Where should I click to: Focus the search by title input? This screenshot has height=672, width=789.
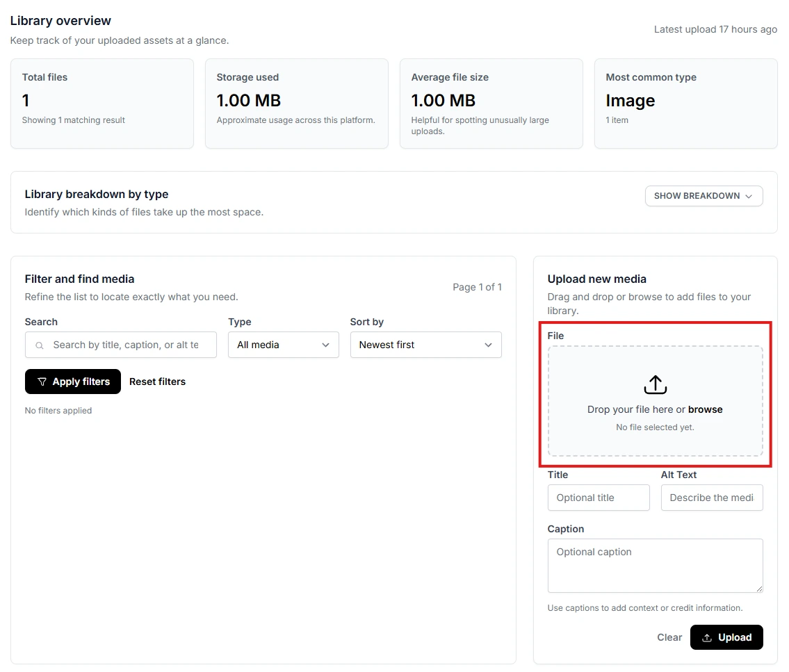point(125,345)
